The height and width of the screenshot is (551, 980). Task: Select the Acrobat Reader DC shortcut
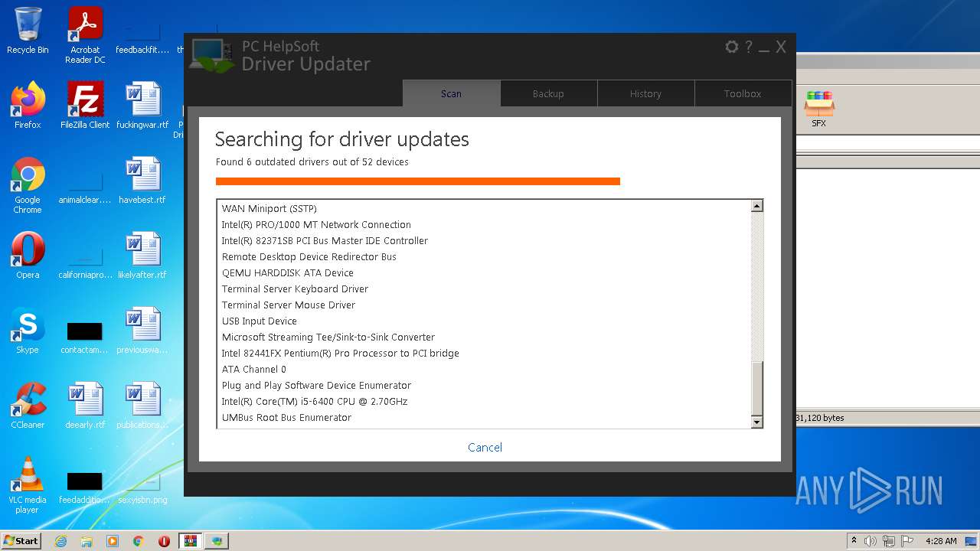[85, 35]
